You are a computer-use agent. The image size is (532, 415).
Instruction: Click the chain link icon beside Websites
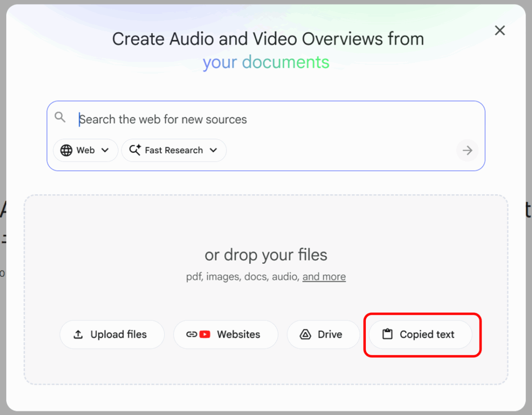[x=192, y=334]
